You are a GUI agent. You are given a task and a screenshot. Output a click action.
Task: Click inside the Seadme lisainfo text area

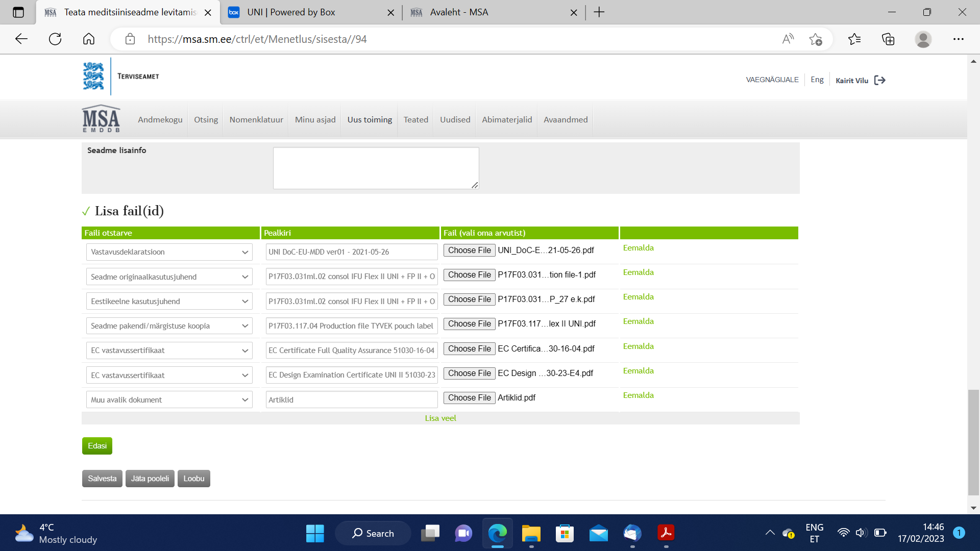click(376, 168)
